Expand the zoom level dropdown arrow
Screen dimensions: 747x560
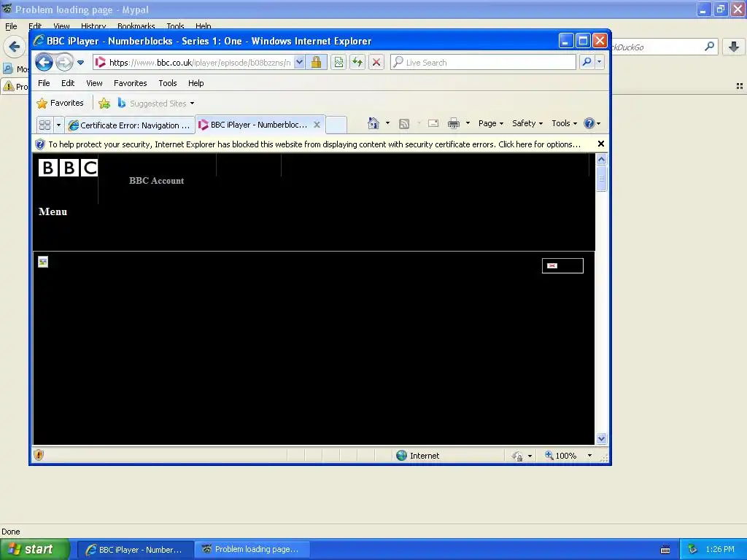[x=589, y=456]
